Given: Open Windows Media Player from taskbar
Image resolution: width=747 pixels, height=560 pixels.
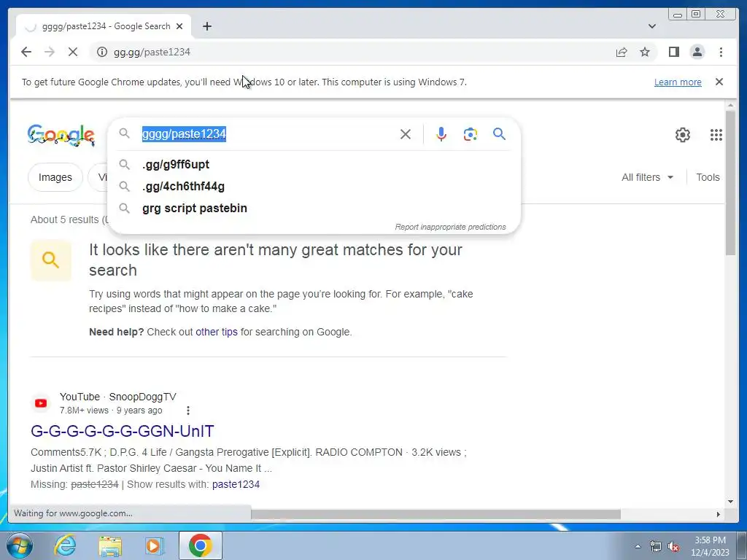Looking at the screenshot, I should 155,545.
